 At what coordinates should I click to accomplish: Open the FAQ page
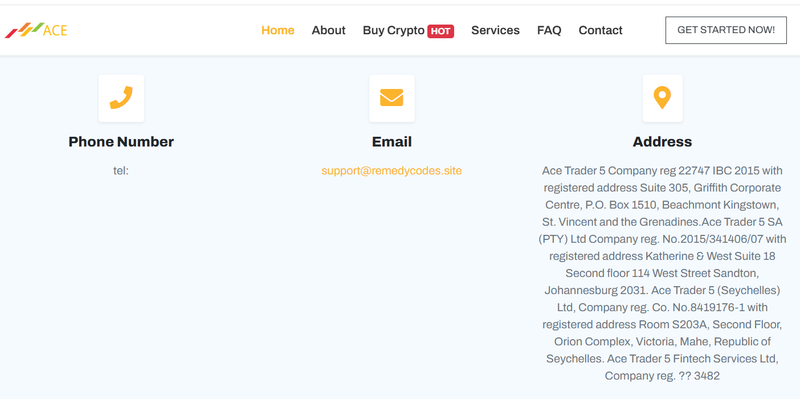click(x=549, y=30)
